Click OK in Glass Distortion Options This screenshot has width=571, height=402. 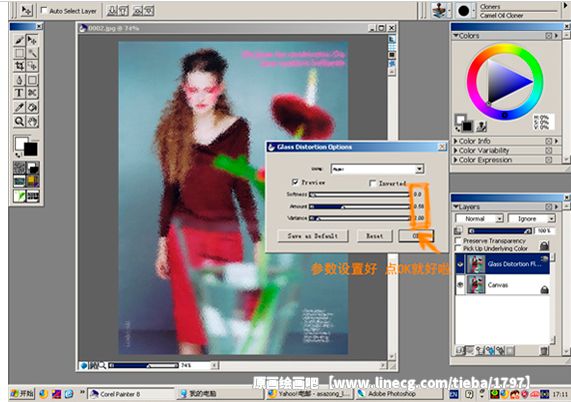[416, 236]
